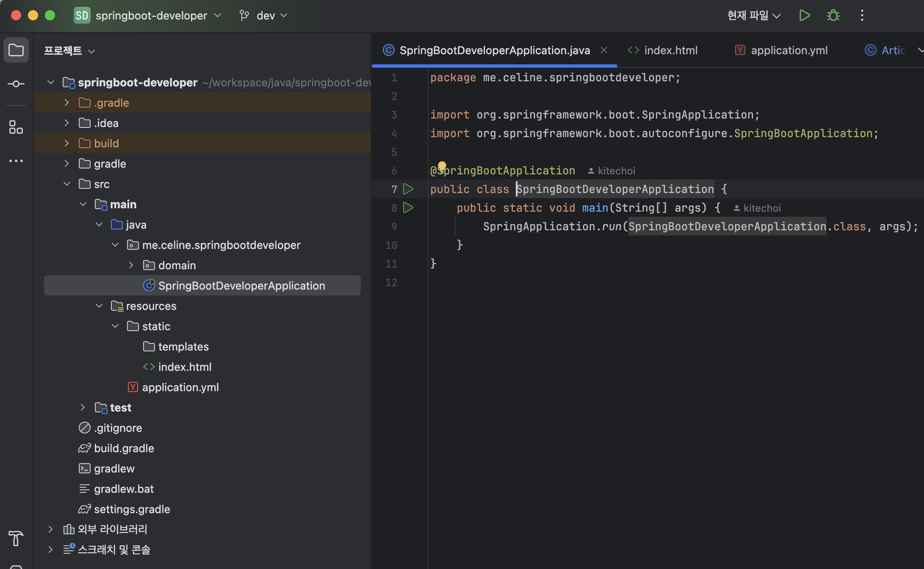Collapse the resources folder

coord(99,306)
